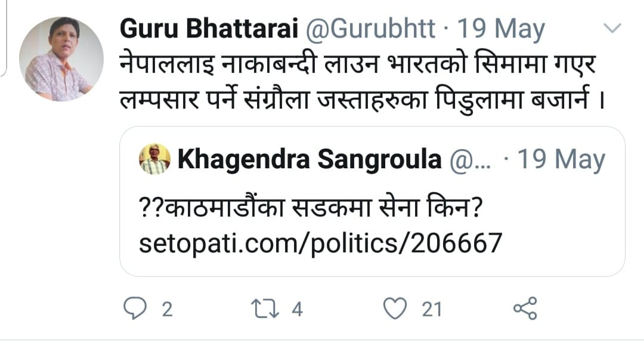Image resolution: width=644 pixels, height=342 pixels.
Task: Click the retweet count of 4
Action: [x=298, y=309]
